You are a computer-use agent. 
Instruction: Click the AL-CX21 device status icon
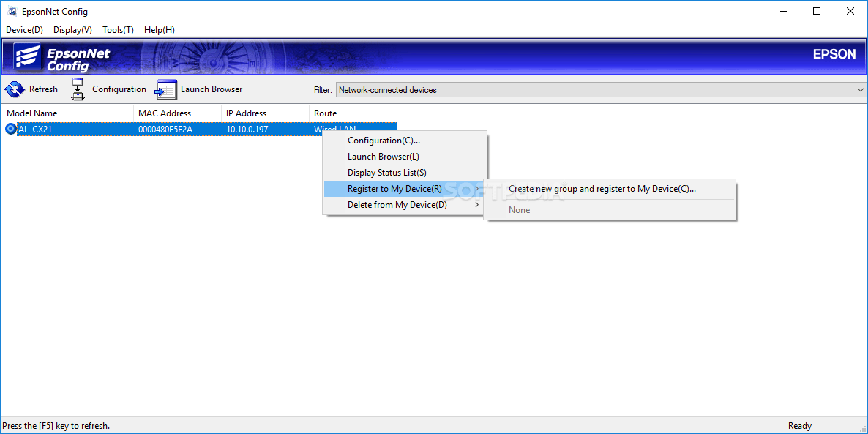10,129
